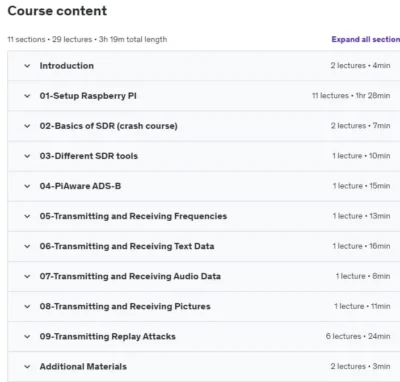This screenshot has height=382, width=400.
Task: Expand 06-Transmitting and Receiving Text Data chevron
Action: [27, 246]
